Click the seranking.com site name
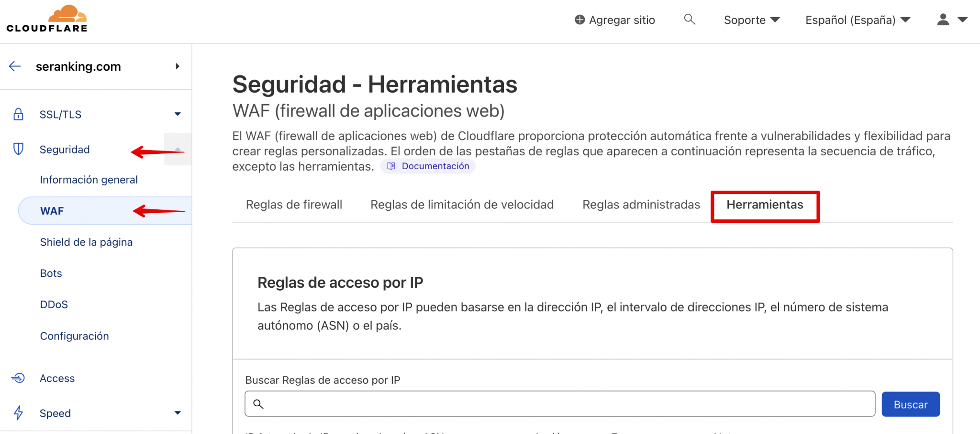 coord(78,66)
